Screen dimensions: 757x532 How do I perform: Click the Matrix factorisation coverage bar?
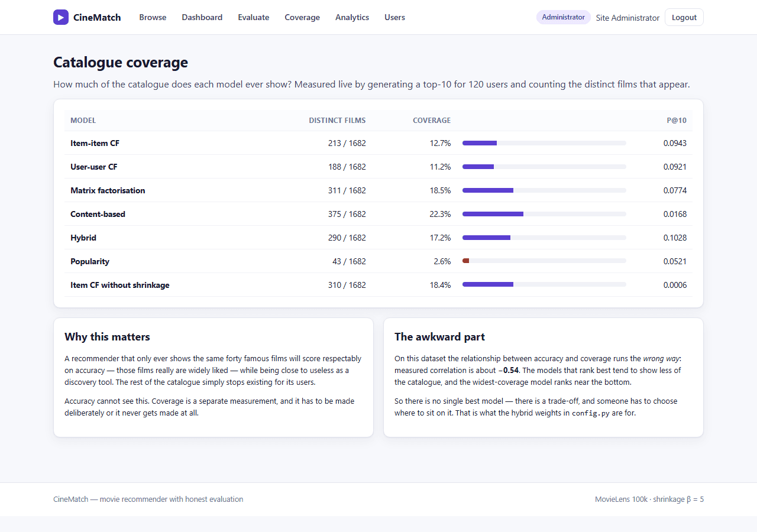(544, 190)
